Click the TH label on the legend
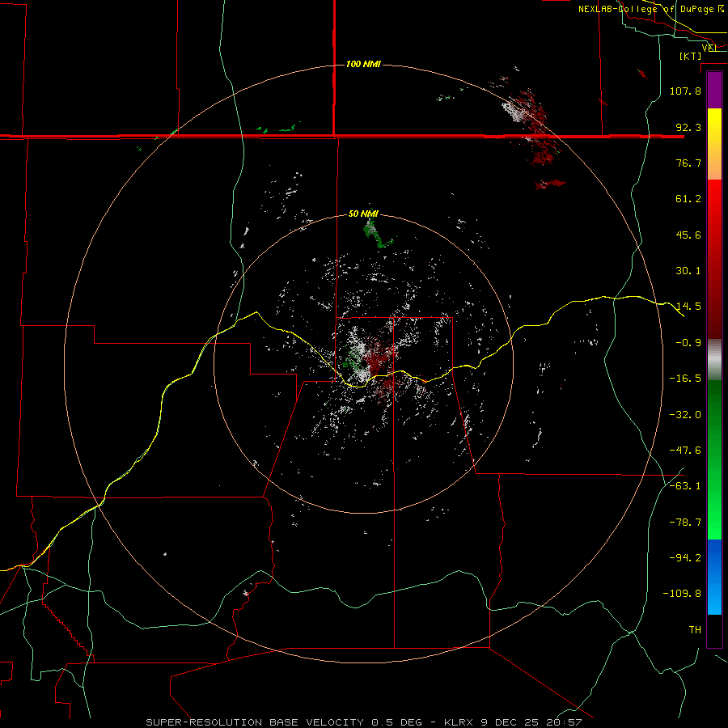The height and width of the screenshot is (728, 728). click(695, 630)
